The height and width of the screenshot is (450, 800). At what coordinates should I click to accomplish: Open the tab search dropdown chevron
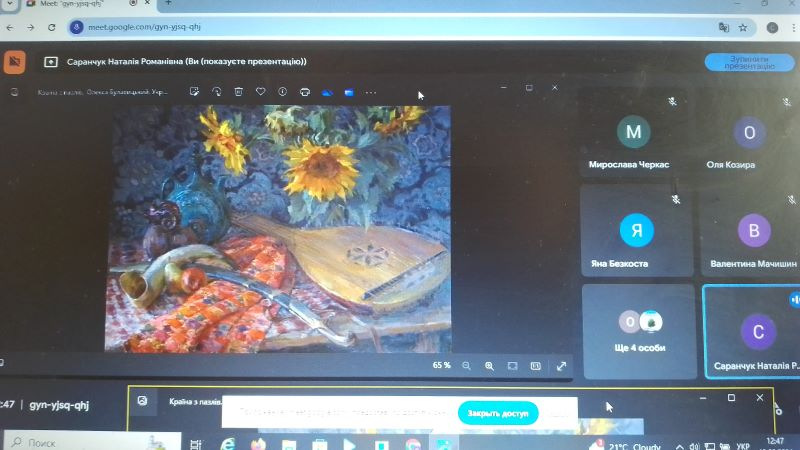pyautogui.click(x=9, y=3)
